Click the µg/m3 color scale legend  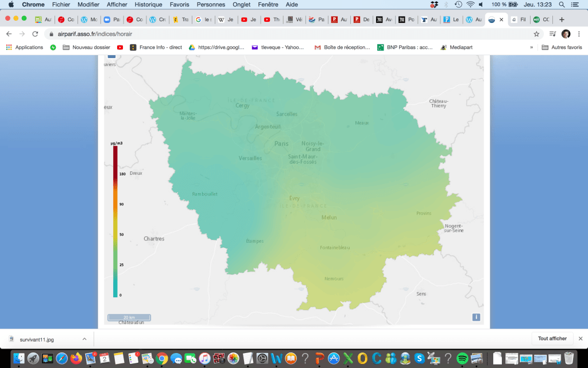point(115,221)
